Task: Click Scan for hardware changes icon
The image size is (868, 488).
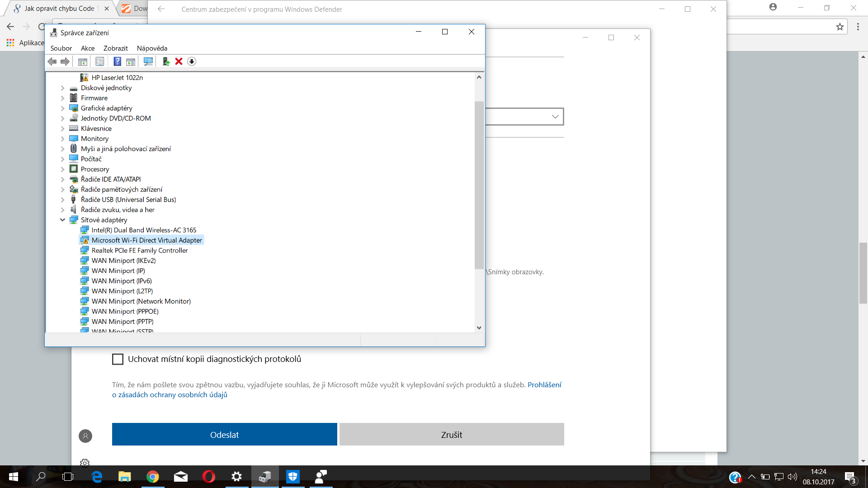Action: (x=148, y=61)
